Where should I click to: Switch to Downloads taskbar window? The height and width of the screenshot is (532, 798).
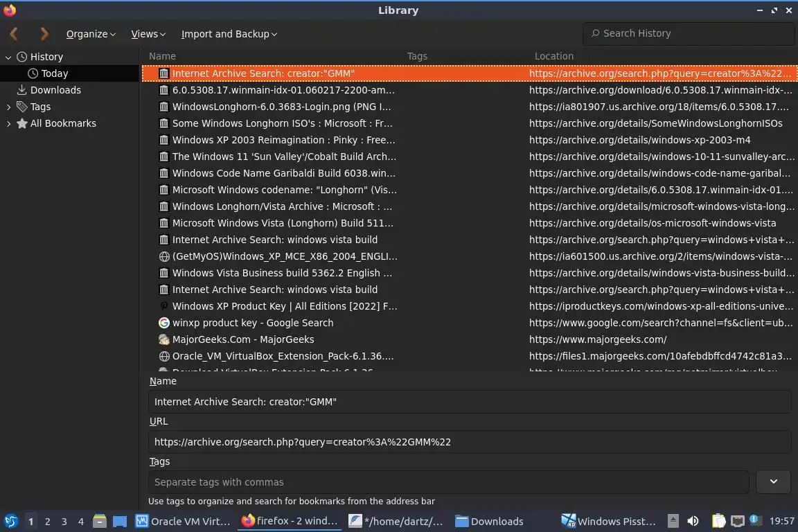pyautogui.click(x=490, y=522)
